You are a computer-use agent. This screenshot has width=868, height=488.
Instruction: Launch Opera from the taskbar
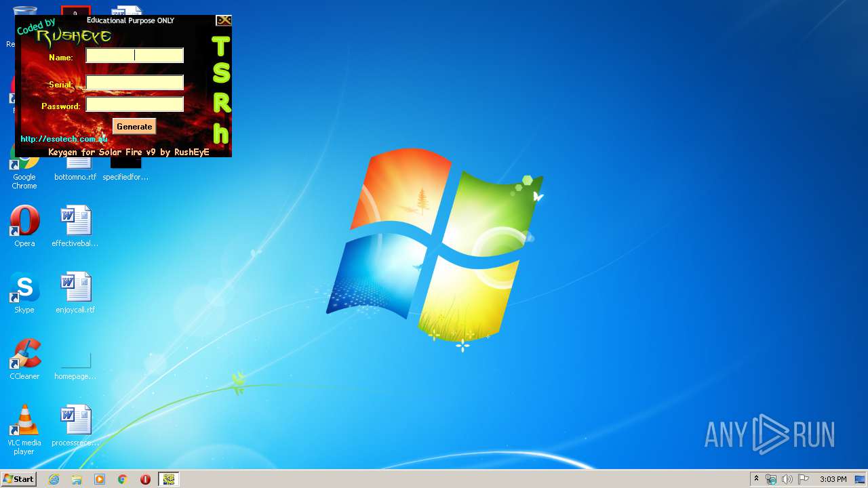145,479
